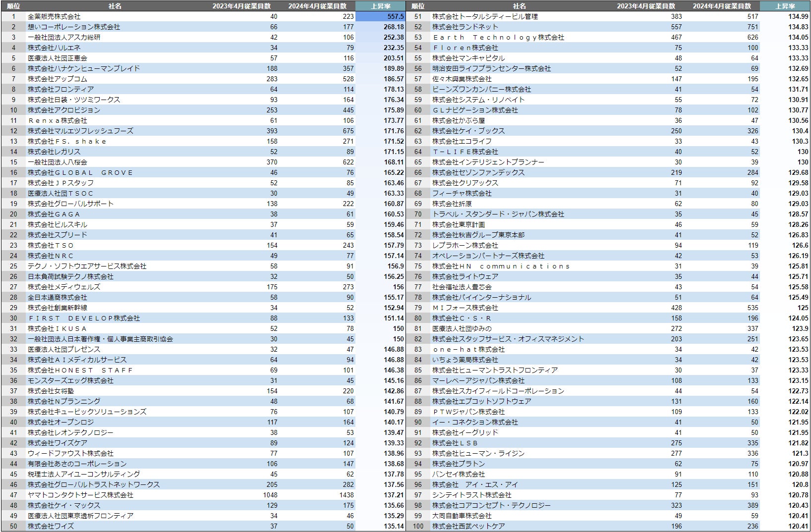Select the 株式会社グローバルサポート cell
811x532 pixels.
(x=71, y=204)
